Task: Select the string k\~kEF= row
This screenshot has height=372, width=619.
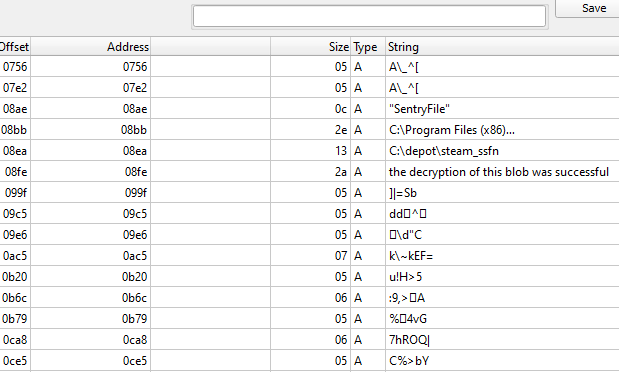Action: pos(310,256)
